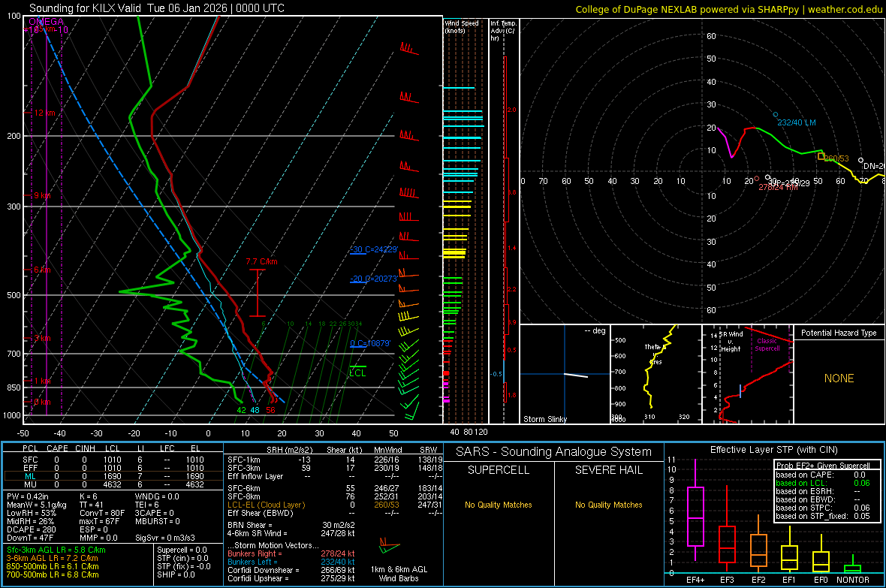Click the red '278/24 RM' hodograph label
This screenshot has height=588, width=886.
point(778,187)
